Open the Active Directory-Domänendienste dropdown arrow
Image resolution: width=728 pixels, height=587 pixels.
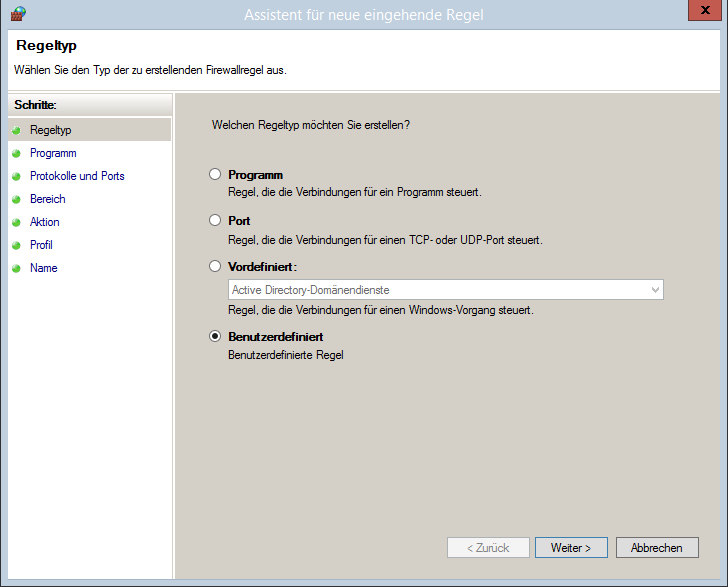pos(655,290)
